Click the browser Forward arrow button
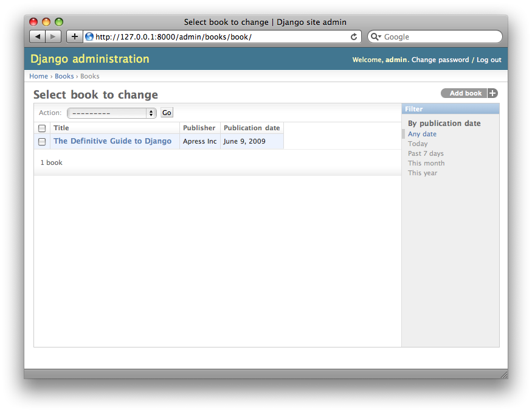The height and width of the screenshot is (412, 532). (54, 37)
